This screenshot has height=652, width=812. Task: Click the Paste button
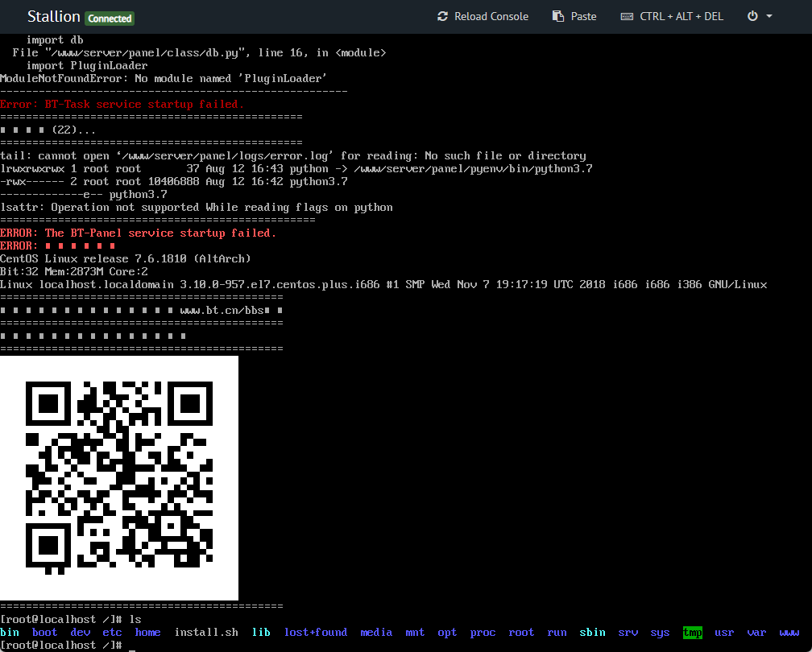[574, 17]
